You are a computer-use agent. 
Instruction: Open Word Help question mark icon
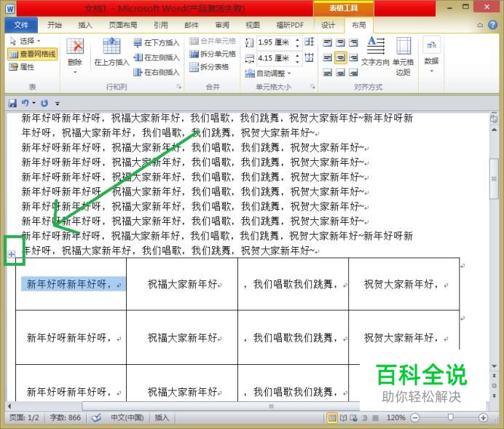click(x=492, y=25)
